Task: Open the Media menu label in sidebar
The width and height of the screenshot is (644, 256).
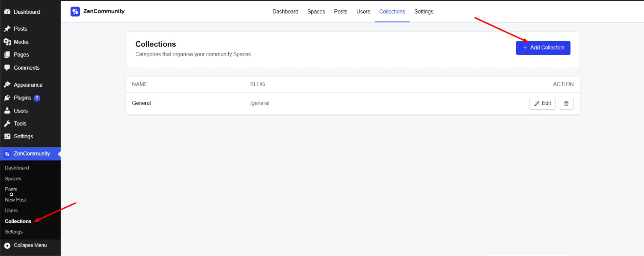Action: (x=21, y=42)
